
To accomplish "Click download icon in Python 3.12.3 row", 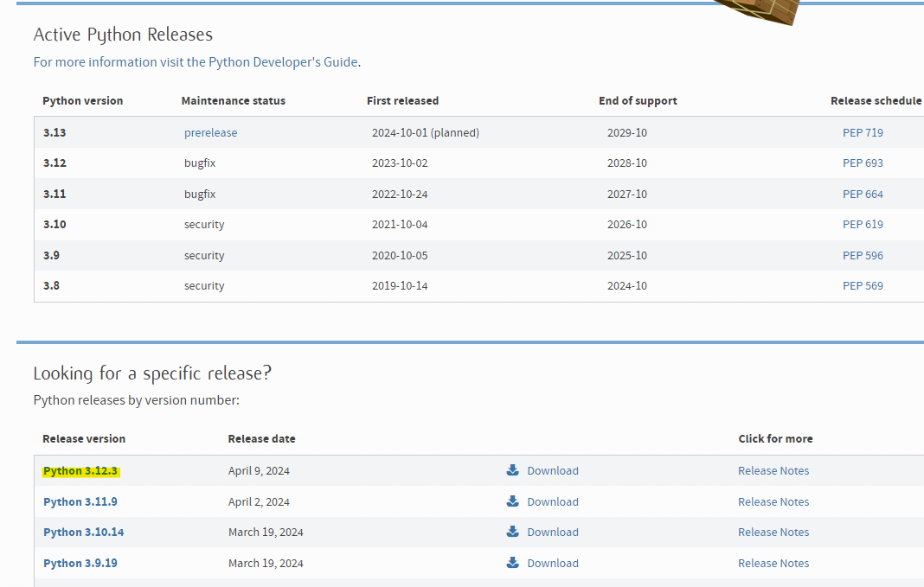I will (x=513, y=469).
